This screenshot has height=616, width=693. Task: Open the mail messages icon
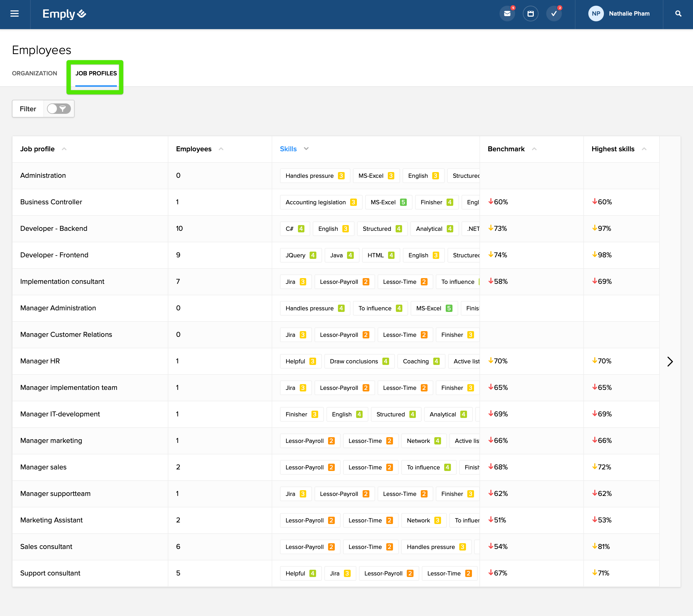point(507,14)
